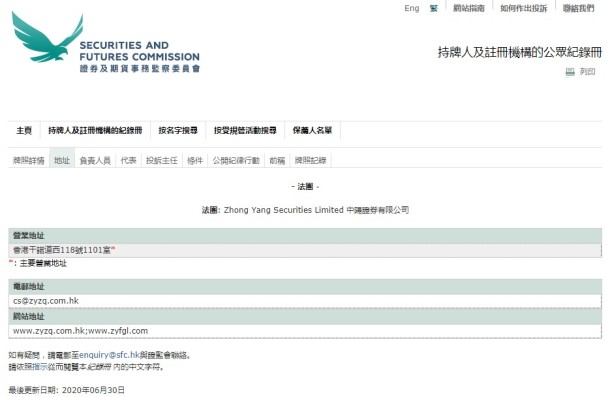Click the address 香港干諾道西118號1101室
The height and width of the screenshot is (397, 610).
tap(62, 250)
